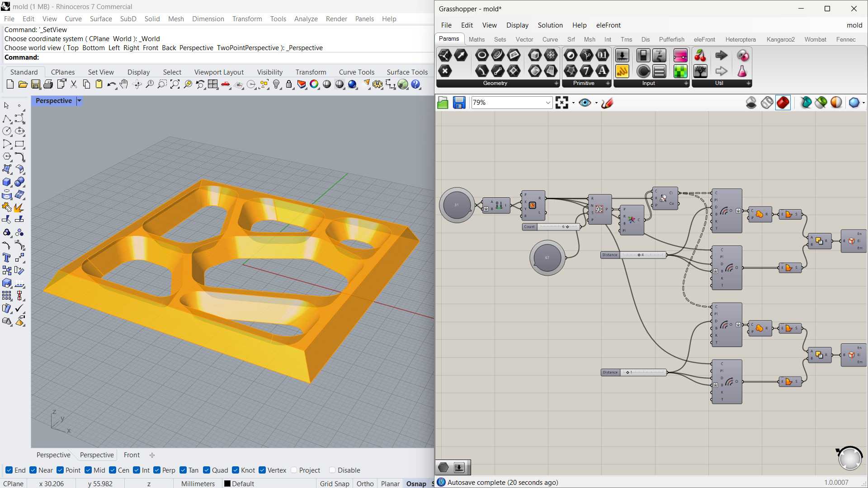The width and height of the screenshot is (868, 488).
Task: Open the Rhino Surface menu
Action: click(x=101, y=19)
